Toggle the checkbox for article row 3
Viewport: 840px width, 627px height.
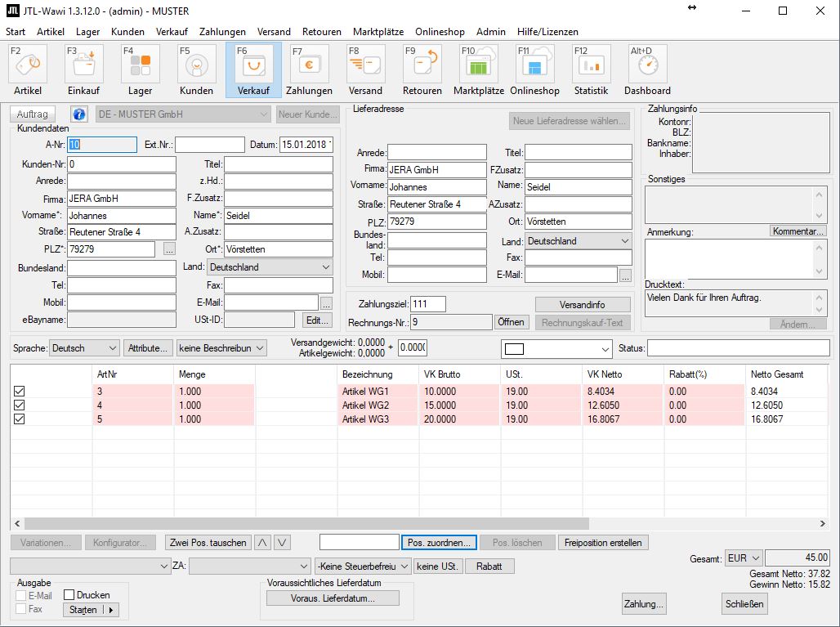20,392
